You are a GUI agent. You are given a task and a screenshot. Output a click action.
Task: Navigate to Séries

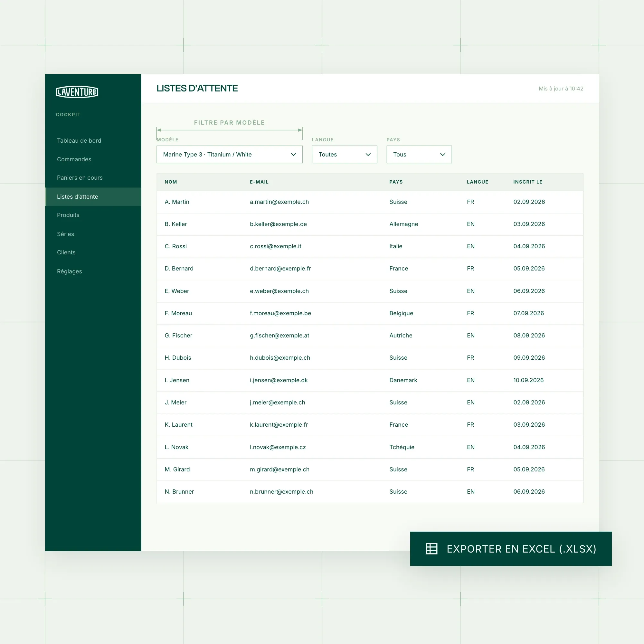(65, 234)
